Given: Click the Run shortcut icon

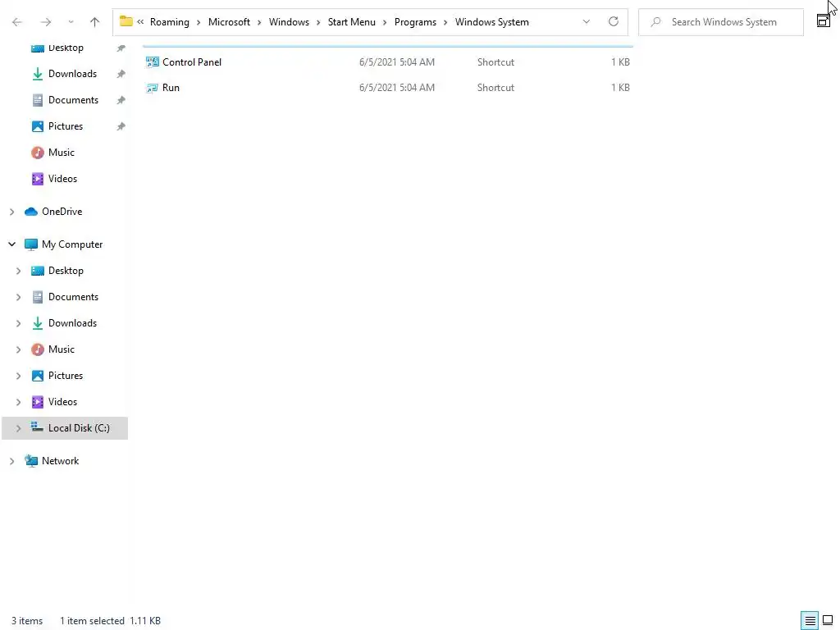Looking at the screenshot, I should [152, 88].
